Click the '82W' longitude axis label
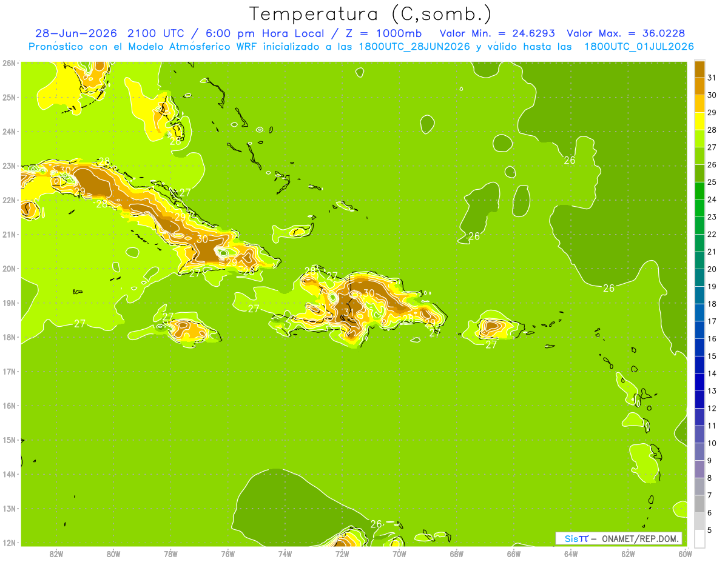This screenshot has width=728, height=562. 56,554
